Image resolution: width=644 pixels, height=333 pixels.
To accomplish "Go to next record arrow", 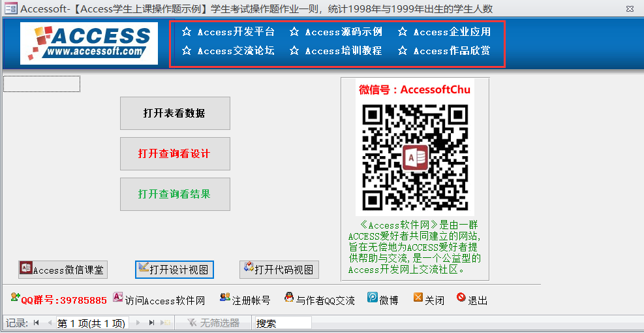I will pos(138,323).
